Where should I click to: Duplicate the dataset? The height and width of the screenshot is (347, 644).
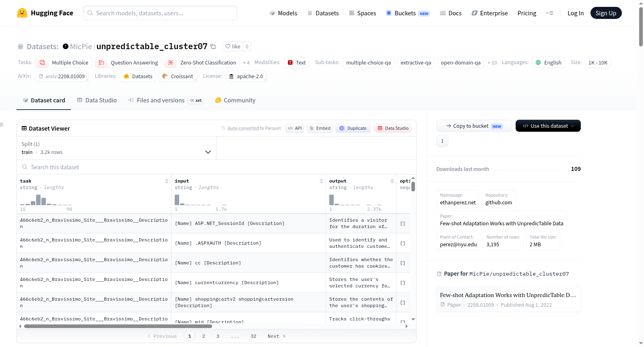353,128
